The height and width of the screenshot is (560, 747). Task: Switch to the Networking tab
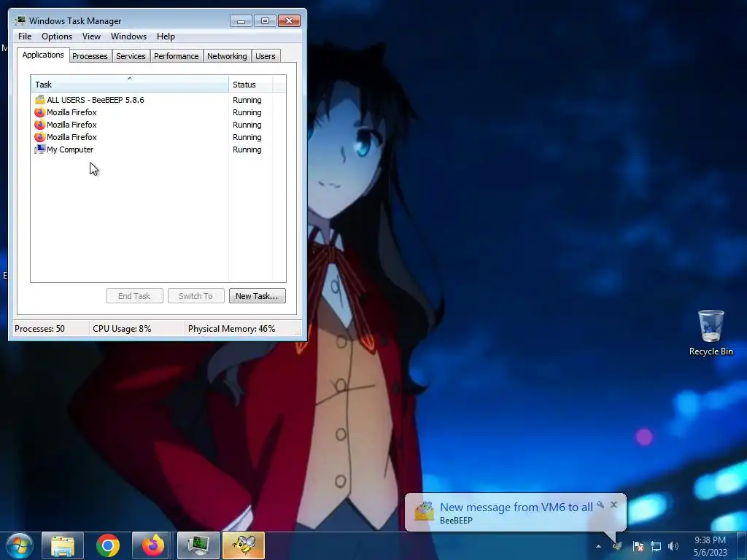tap(227, 56)
